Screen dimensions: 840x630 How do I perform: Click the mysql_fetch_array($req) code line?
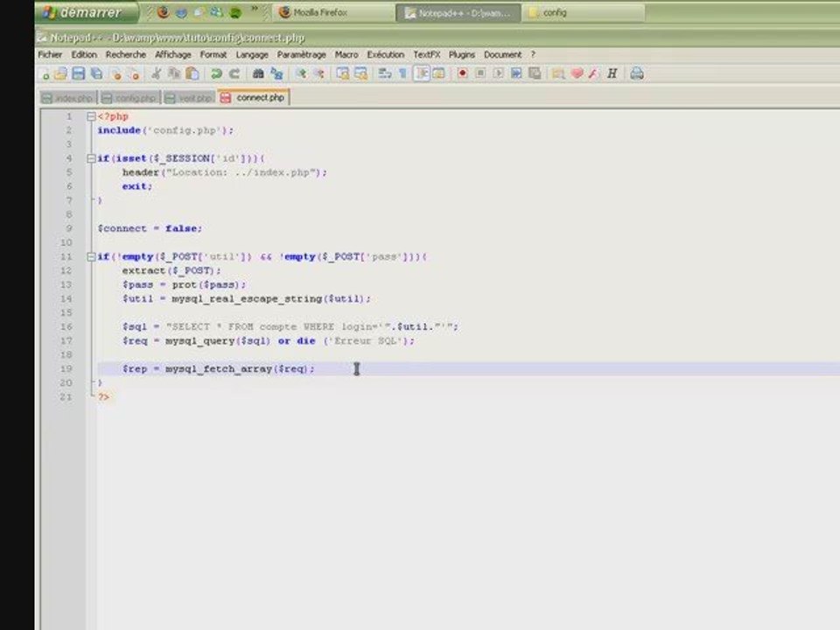click(218, 369)
